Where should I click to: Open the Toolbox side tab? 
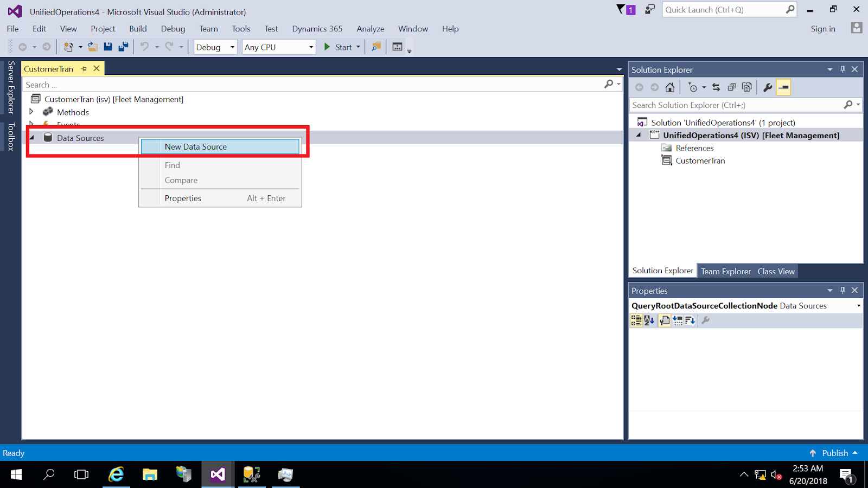(x=10, y=137)
